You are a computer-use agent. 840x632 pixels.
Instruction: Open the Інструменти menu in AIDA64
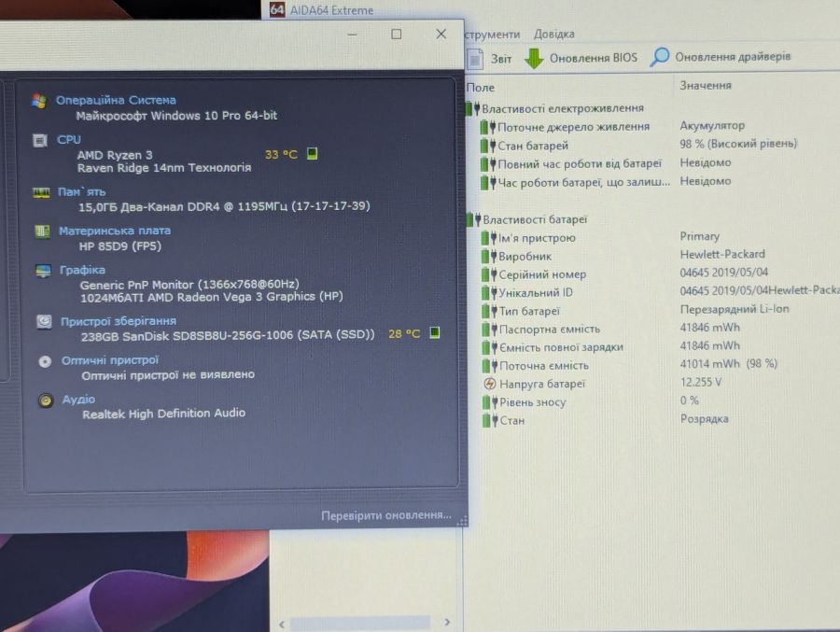492,35
